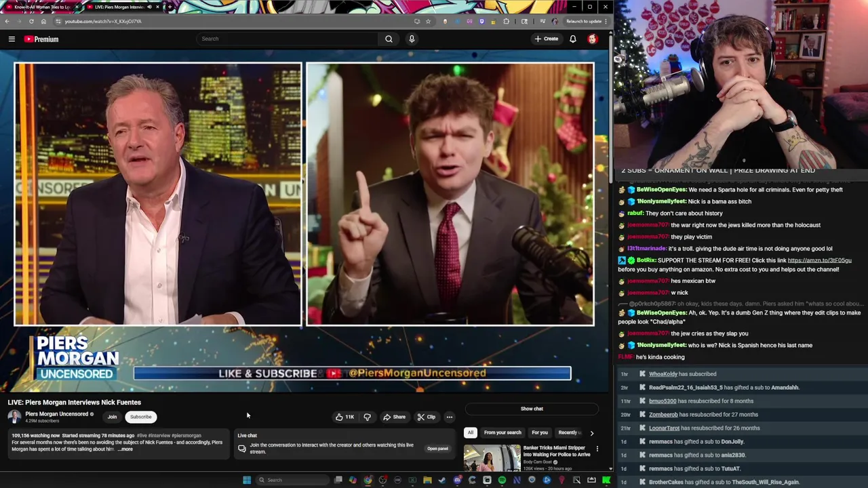The image size is (868, 488).
Task: Click the page scrollbar down arrow
Action: [x=610, y=468]
